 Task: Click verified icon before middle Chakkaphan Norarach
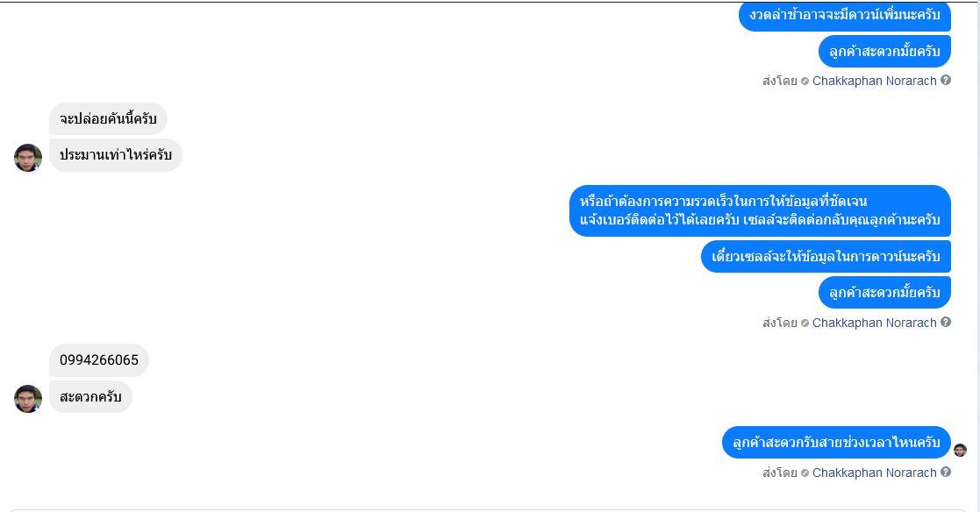point(805,323)
